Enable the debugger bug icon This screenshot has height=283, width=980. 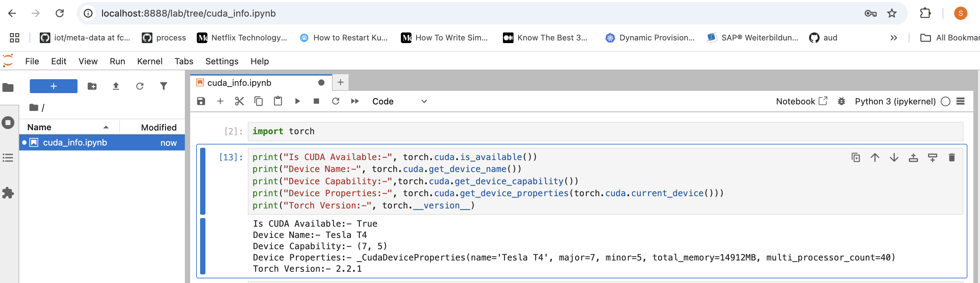pos(842,101)
